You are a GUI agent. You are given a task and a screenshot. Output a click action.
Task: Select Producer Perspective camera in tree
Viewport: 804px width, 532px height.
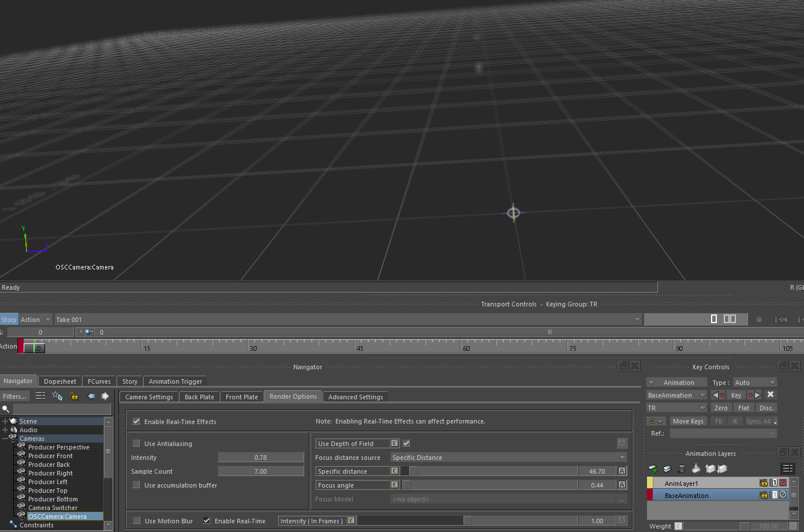point(59,447)
